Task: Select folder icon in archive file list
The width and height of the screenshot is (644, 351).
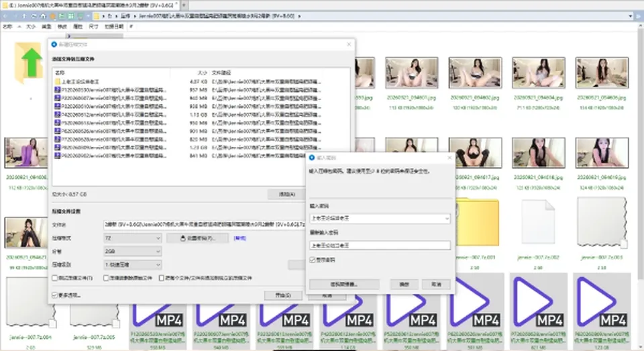Action: click(58, 82)
